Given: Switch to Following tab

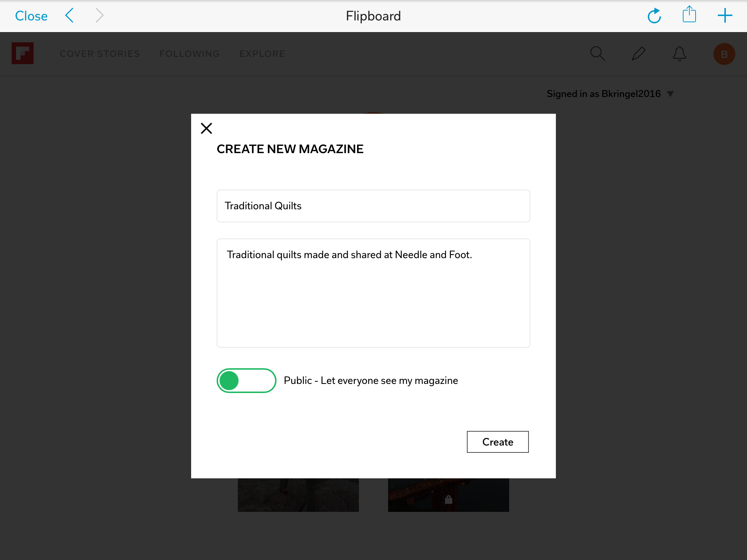Looking at the screenshot, I should pyautogui.click(x=190, y=54).
